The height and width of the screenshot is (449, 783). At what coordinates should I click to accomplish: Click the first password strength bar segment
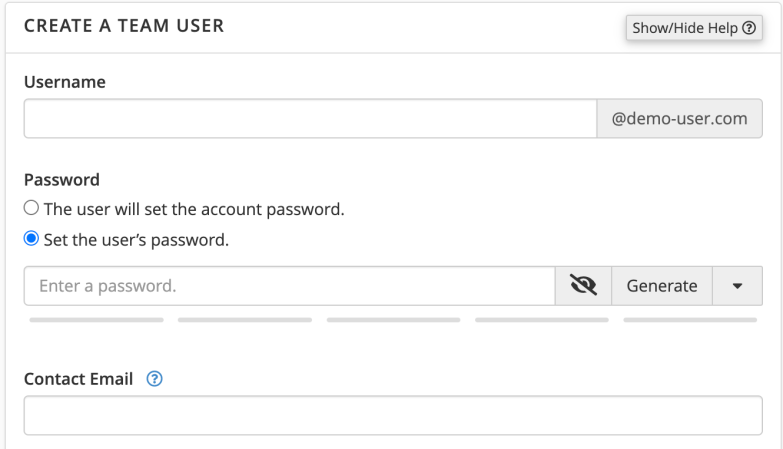97,320
